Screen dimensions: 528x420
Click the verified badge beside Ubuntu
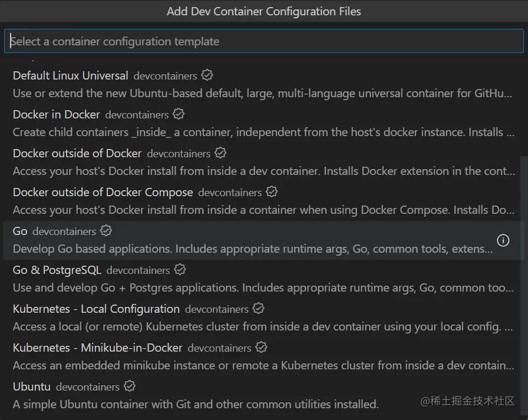[x=130, y=386]
